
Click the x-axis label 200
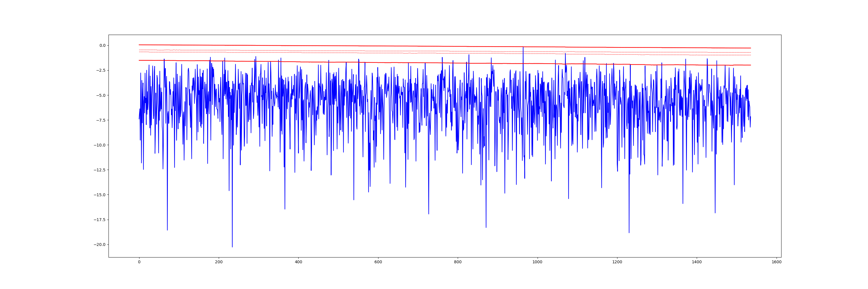tap(219, 262)
